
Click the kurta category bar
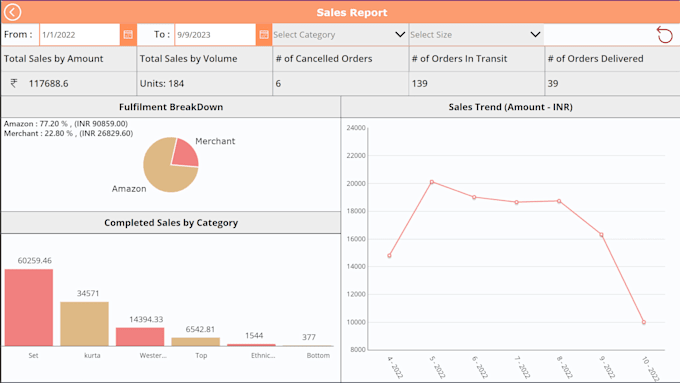pyautogui.click(x=85, y=324)
